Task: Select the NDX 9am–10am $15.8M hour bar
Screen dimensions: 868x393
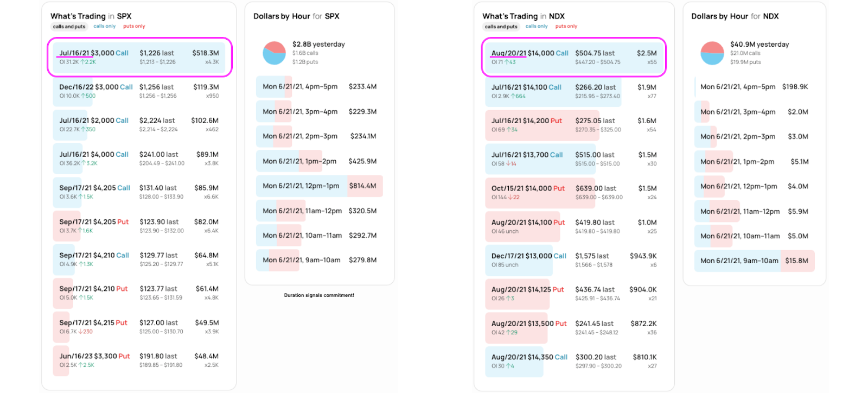Action: 754,261
